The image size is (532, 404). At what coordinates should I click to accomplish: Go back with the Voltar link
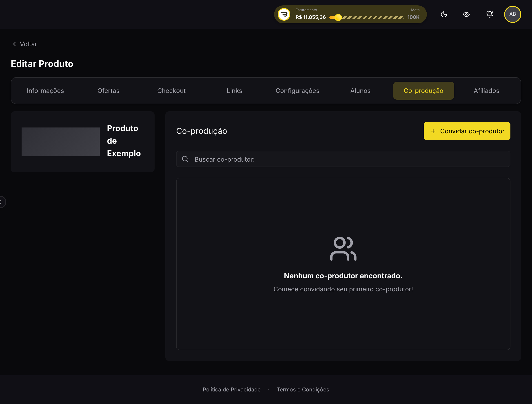coord(25,44)
